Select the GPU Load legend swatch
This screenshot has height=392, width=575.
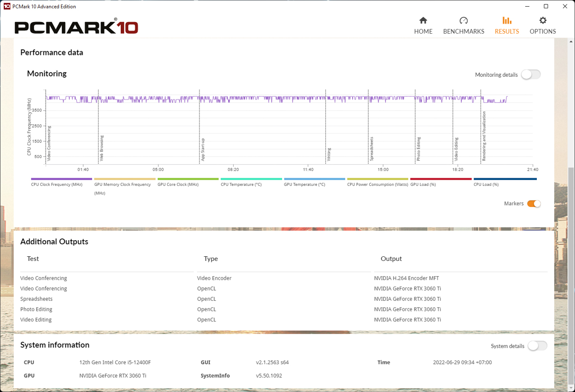click(x=441, y=179)
